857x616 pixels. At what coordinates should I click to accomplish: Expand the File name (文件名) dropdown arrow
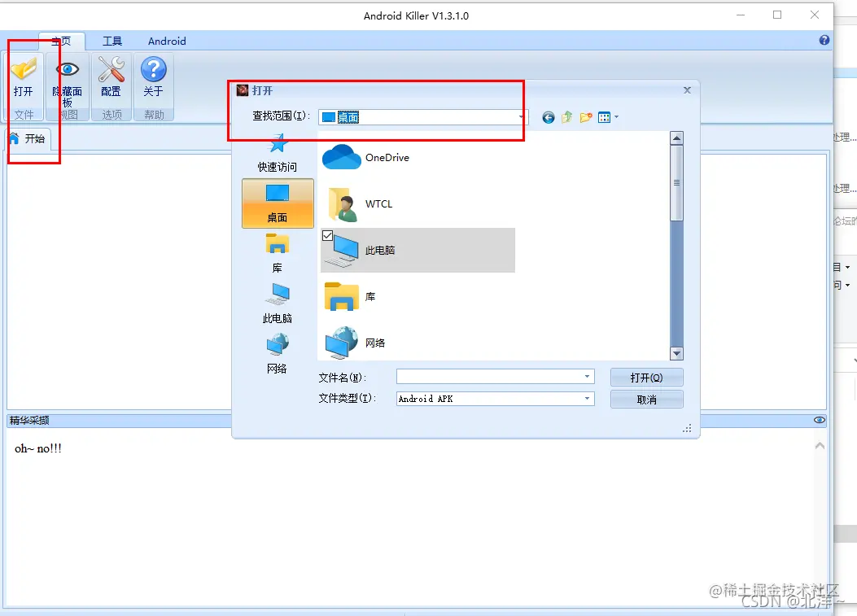[x=587, y=377]
